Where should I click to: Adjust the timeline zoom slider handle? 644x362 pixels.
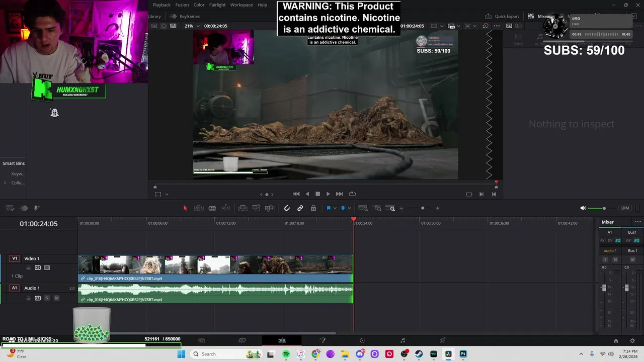coord(423,208)
